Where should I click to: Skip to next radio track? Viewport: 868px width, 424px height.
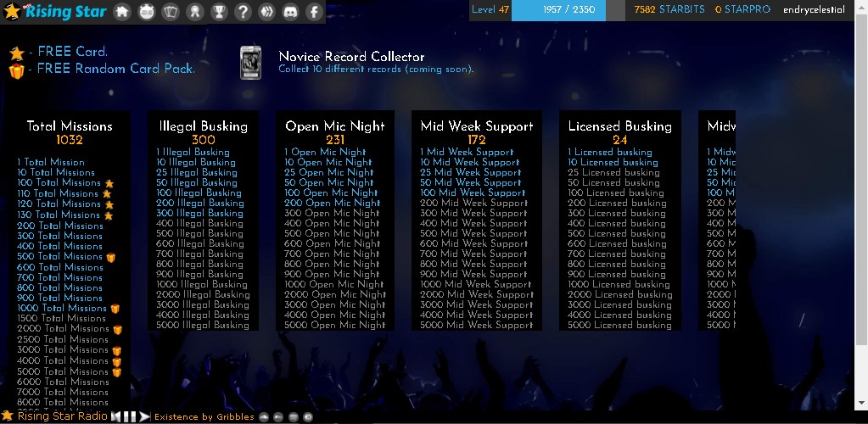tap(144, 416)
